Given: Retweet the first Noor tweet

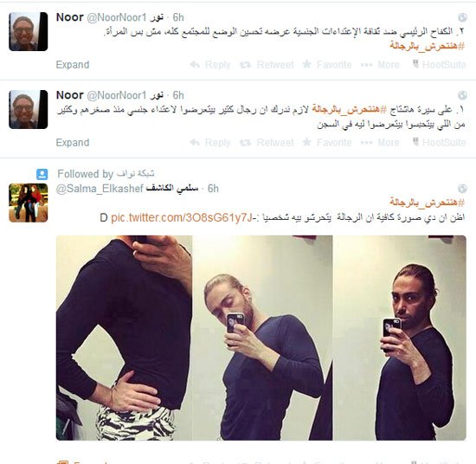Looking at the screenshot, I should [267, 65].
